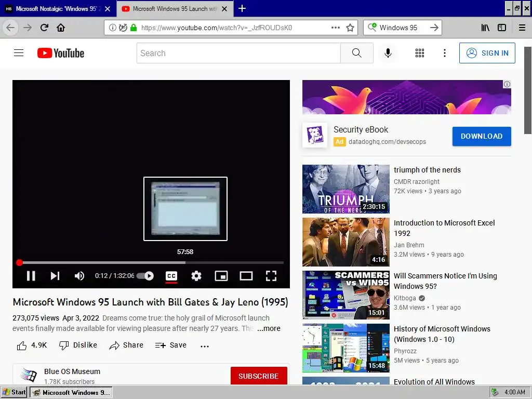532x399 pixels.
Task: Click the browser search box 'Windows 95'
Action: click(398, 28)
